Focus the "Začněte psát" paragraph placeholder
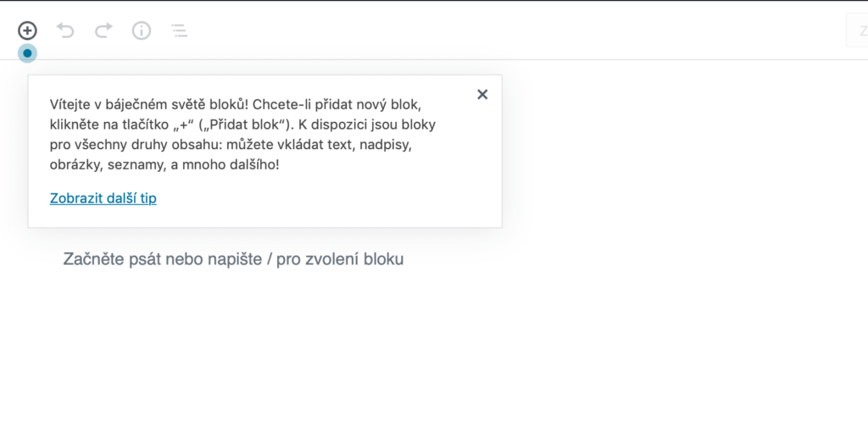The width and height of the screenshot is (868, 426). coord(233,258)
